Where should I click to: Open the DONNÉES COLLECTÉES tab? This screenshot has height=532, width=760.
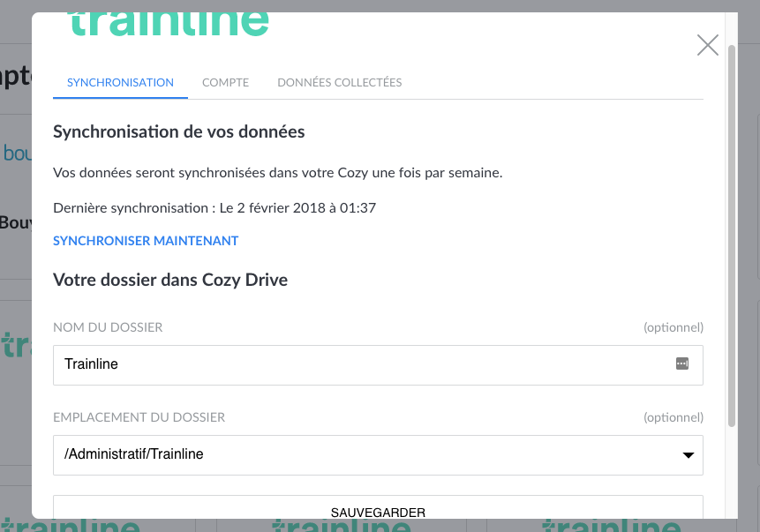(x=340, y=82)
